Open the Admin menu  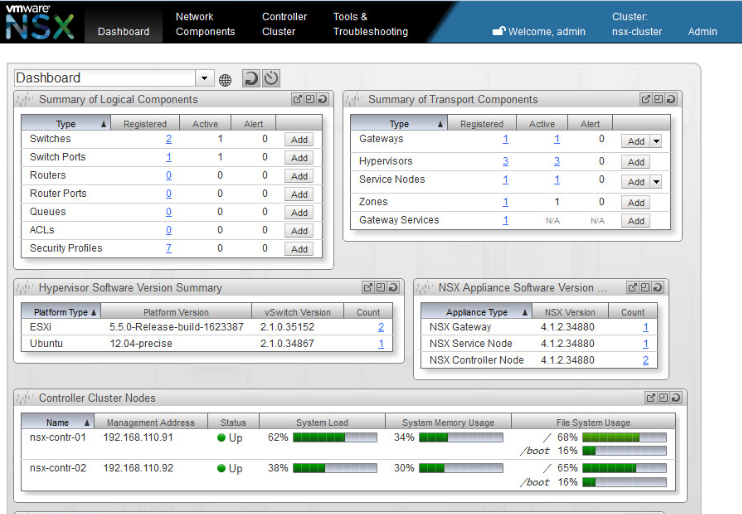[x=702, y=31]
